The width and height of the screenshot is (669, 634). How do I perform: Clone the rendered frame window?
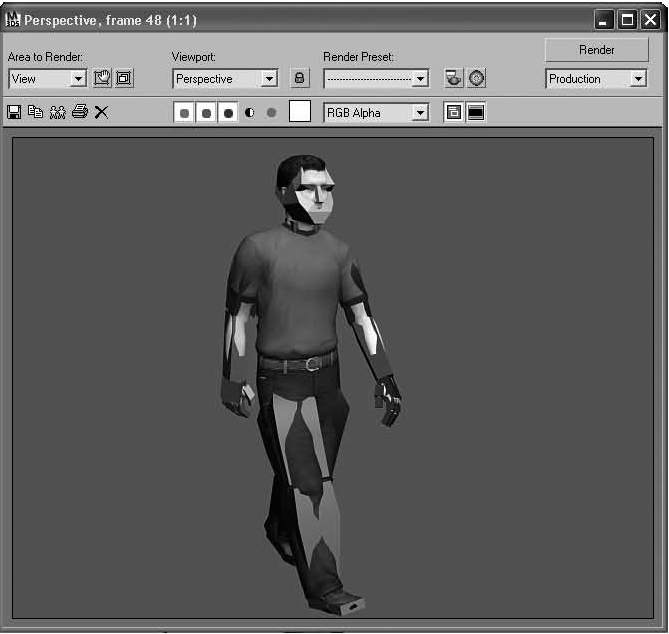point(57,113)
